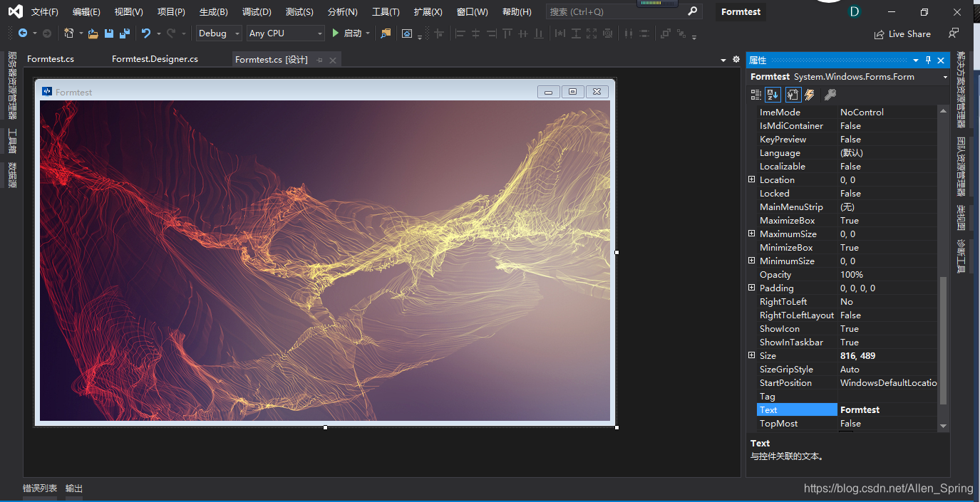980x502 pixels.
Task: Click the Opacity value 100%
Action: 852,274
